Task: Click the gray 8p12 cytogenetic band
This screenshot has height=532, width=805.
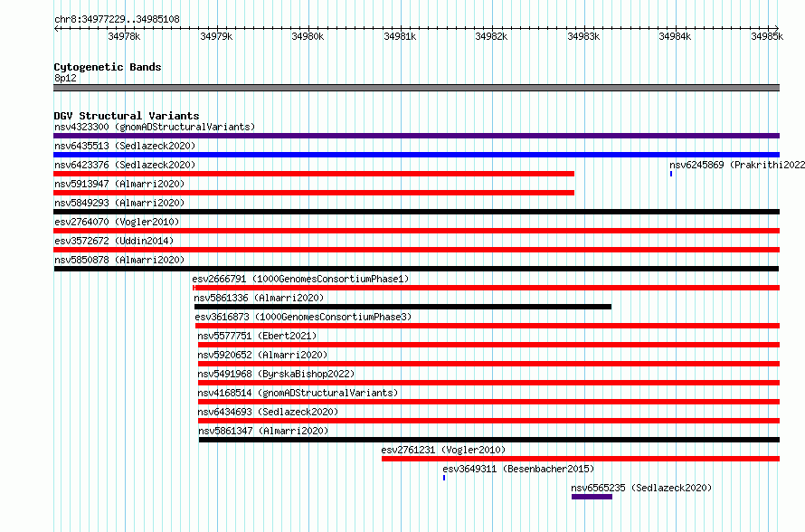Action: (x=416, y=88)
